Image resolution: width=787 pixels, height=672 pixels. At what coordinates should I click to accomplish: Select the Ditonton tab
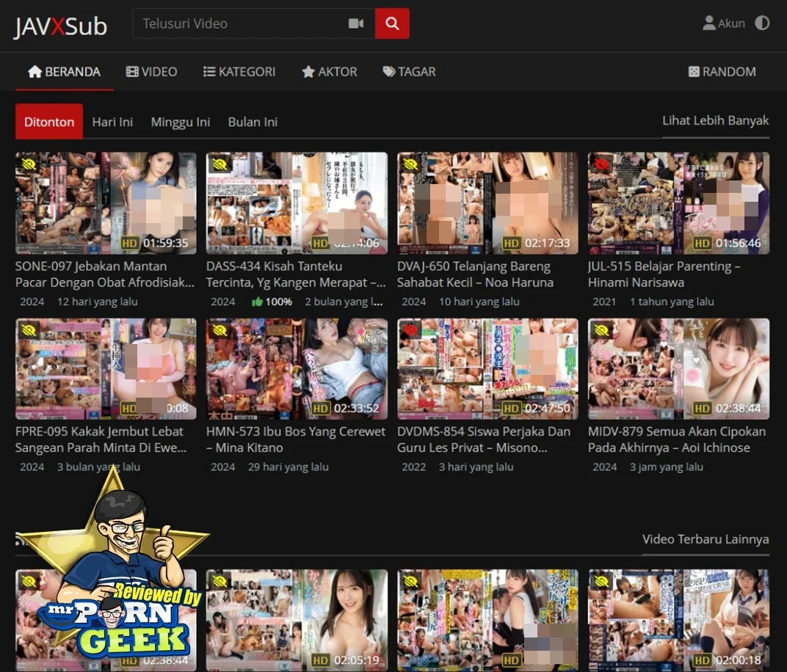[x=49, y=122]
